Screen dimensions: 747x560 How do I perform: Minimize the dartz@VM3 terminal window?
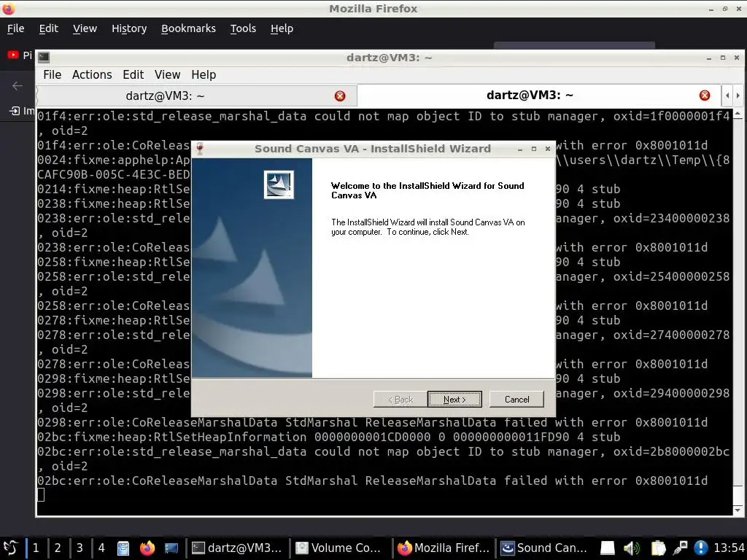(x=709, y=58)
